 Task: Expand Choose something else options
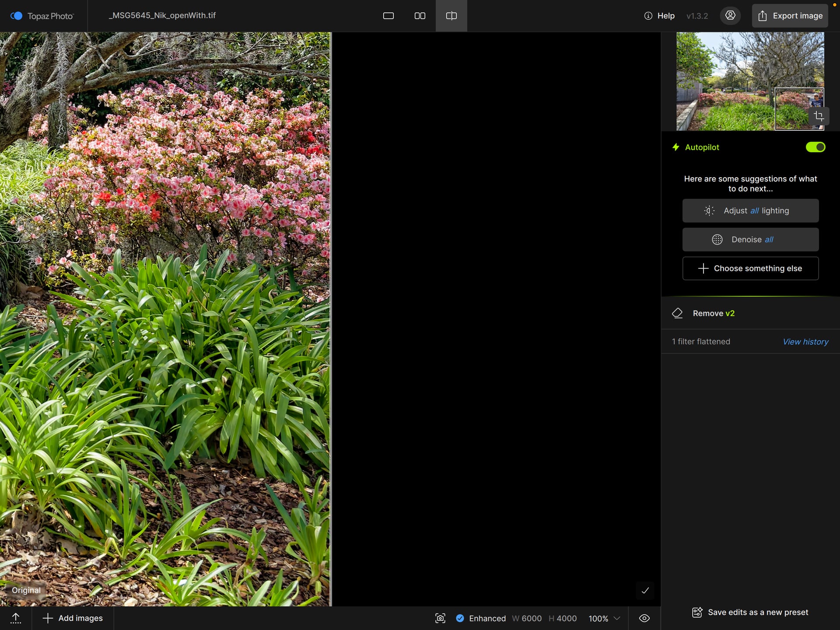(x=750, y=268)
